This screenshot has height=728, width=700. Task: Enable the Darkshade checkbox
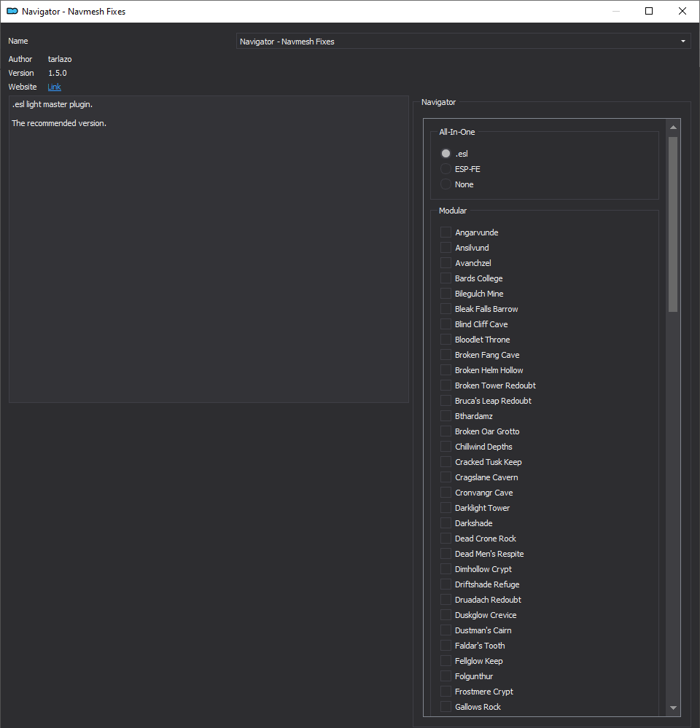[x=446, y=523]
